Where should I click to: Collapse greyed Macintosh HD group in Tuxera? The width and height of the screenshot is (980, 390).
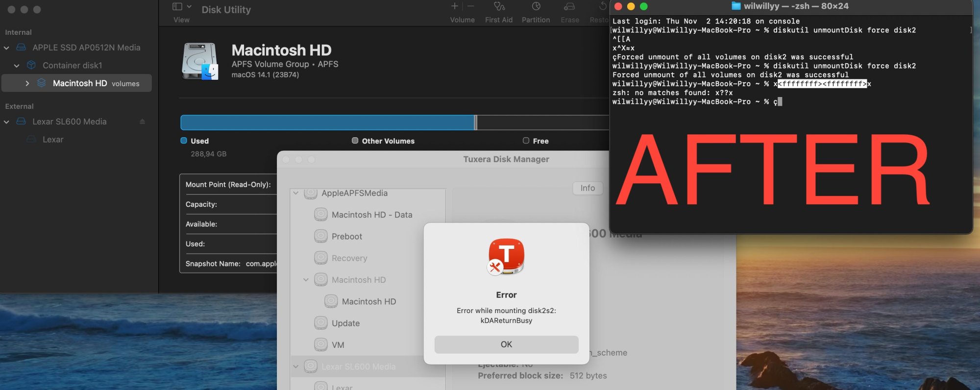(x=306, y=280)
